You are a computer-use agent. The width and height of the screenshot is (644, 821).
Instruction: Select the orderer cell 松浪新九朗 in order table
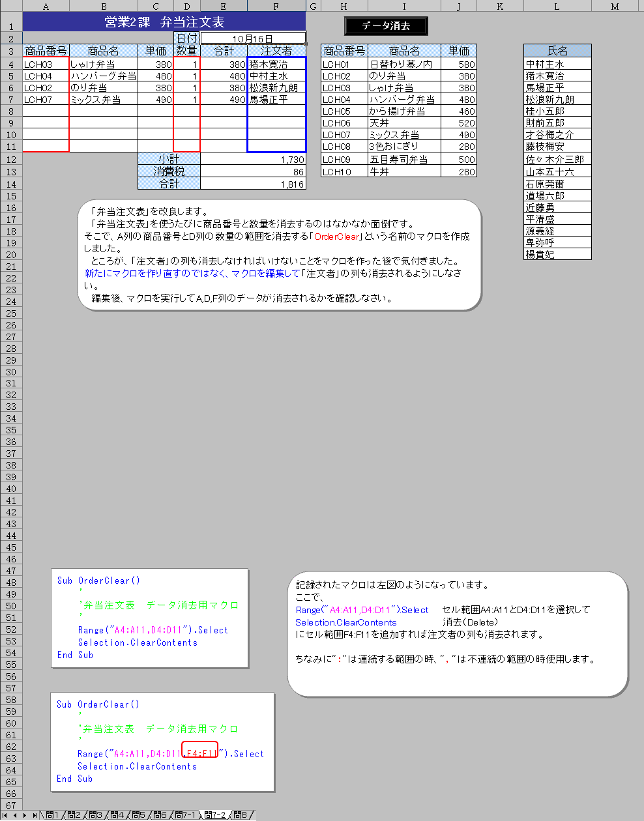click(x=276, y=88)
